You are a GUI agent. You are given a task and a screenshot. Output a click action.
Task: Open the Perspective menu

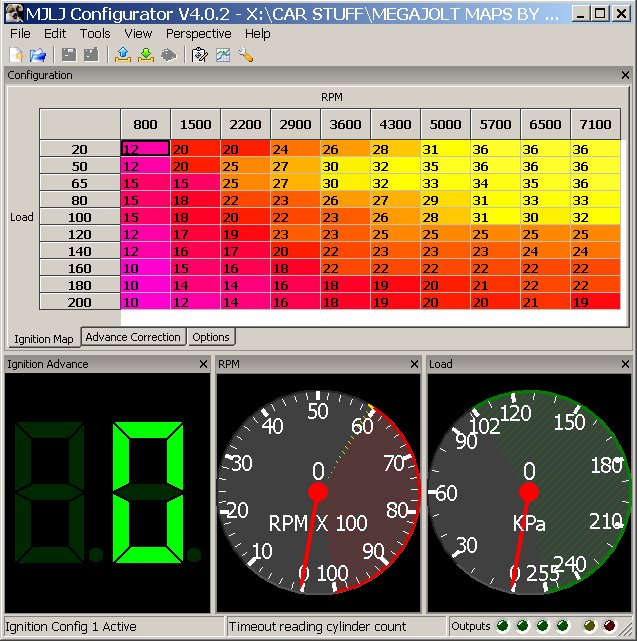click(x=198, y=34)
